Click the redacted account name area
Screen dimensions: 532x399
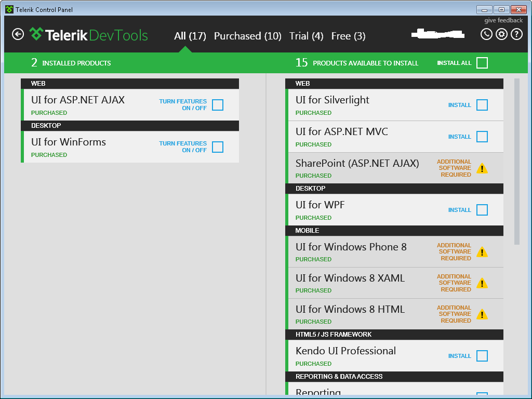[x=437, y=34]
